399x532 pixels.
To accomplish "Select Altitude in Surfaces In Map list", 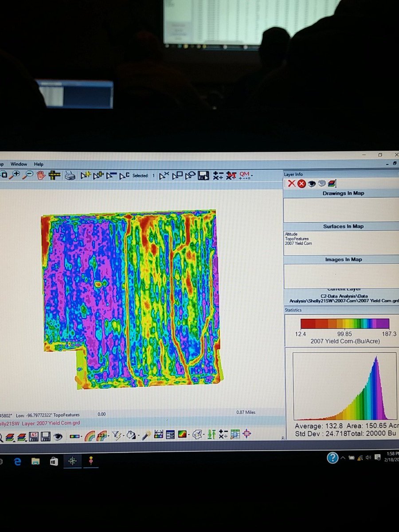I will tap(291, 234).
